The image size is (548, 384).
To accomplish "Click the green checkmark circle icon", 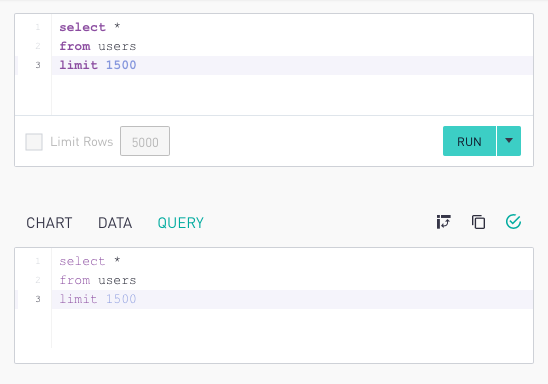I will click(513, 222).
